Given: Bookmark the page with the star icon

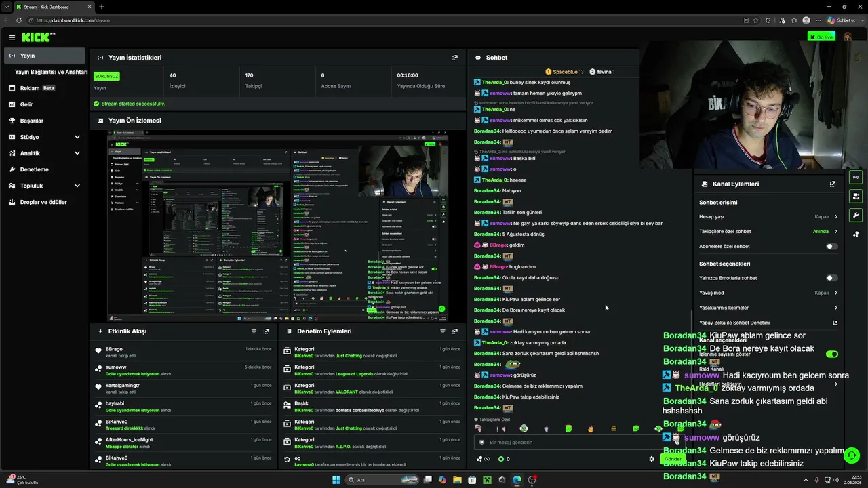Looking at the screenshot, I should 755,20.
